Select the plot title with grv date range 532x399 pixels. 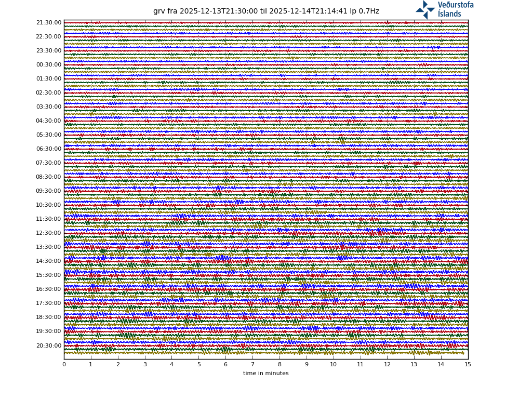pos(266,11)
